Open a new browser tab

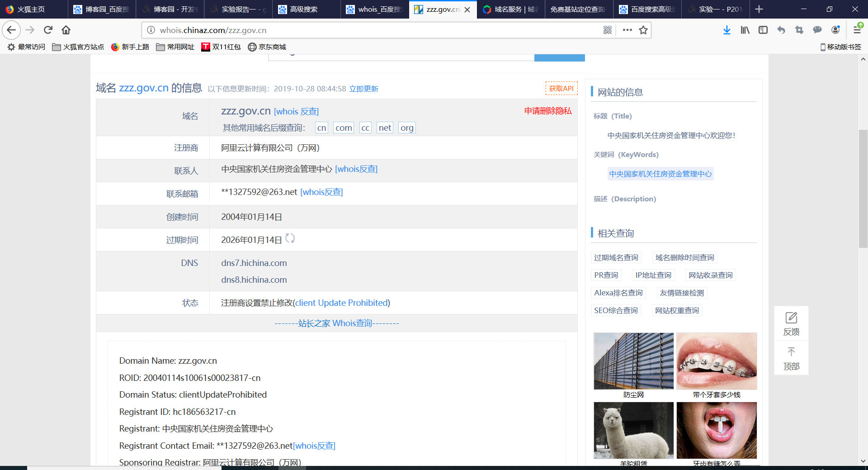point(759,9)
